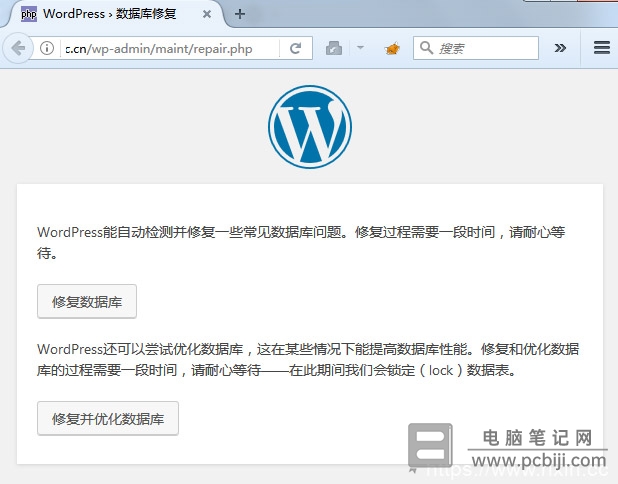
Task: Click the orange bug extension icon
Action: (x=392, y=48)
